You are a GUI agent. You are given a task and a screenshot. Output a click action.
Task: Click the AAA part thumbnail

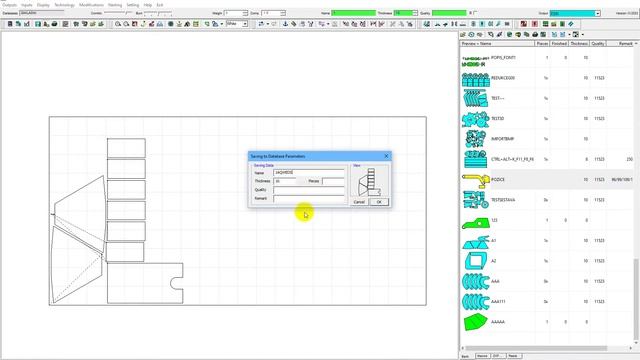[476, 281]
